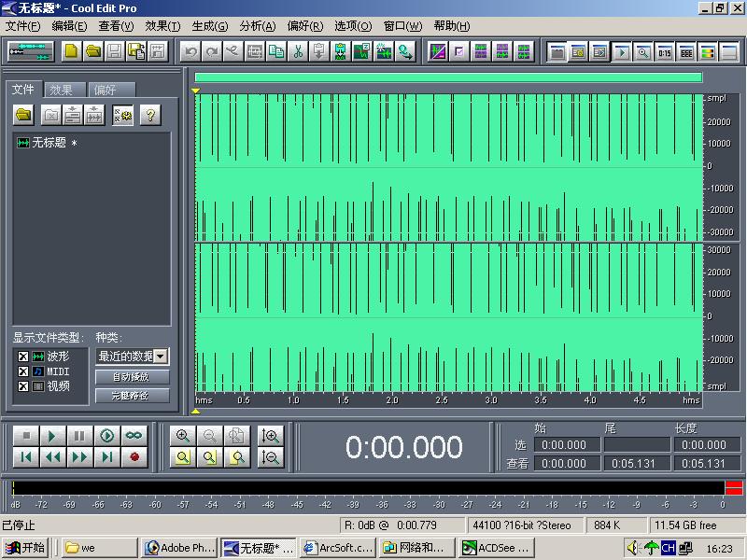The image size is (747, 560).
Task: Pause playback with the Pause button
Action: [x=78, y=436]
